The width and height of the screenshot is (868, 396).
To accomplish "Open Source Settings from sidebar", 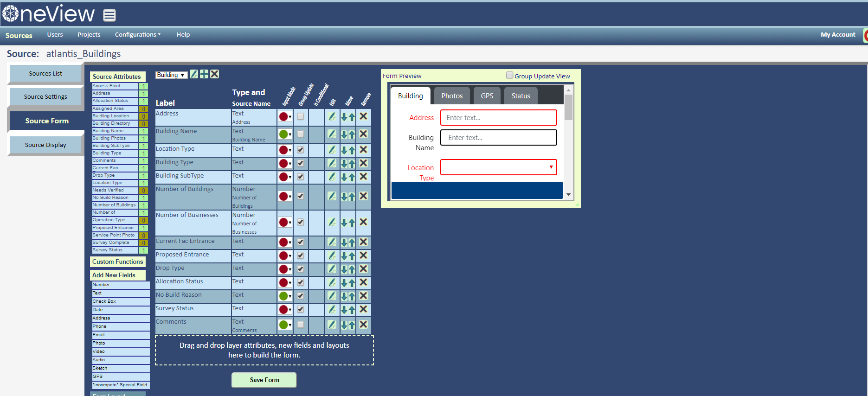I will pos(45,96).
